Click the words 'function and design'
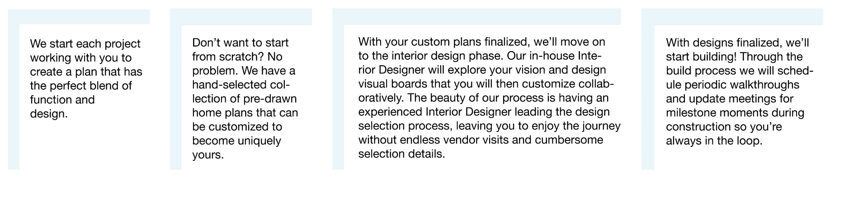 click(62, 106)
